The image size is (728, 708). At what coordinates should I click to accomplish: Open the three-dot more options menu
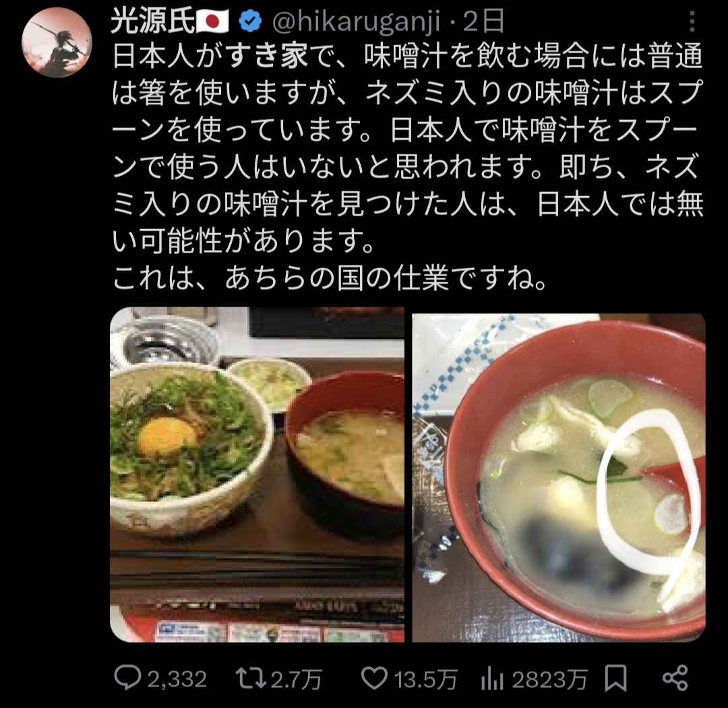tap(692, 22)
